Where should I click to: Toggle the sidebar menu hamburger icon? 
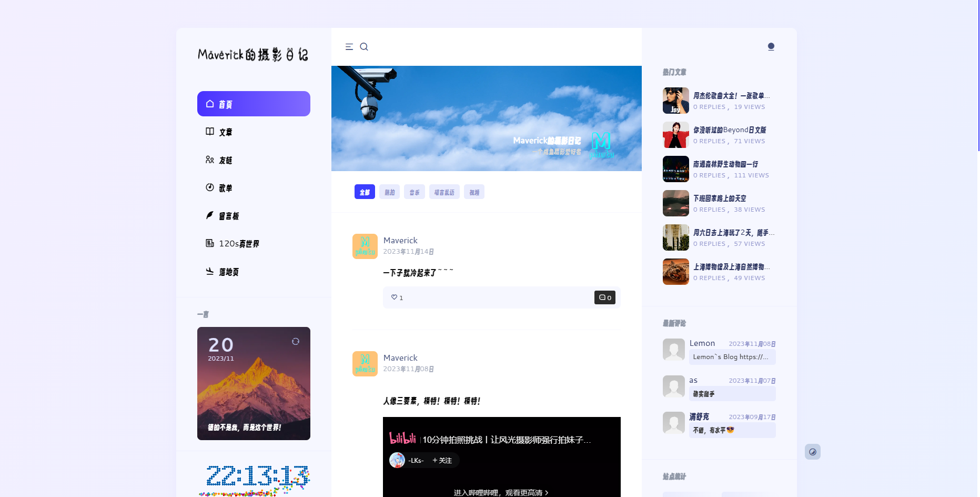[349, 47]
